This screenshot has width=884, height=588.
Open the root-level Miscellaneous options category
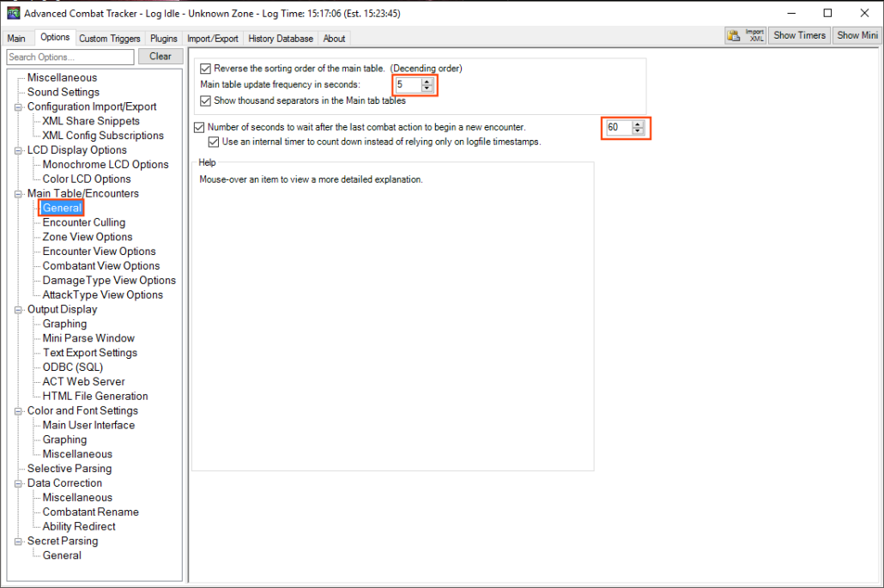(62, 78)
